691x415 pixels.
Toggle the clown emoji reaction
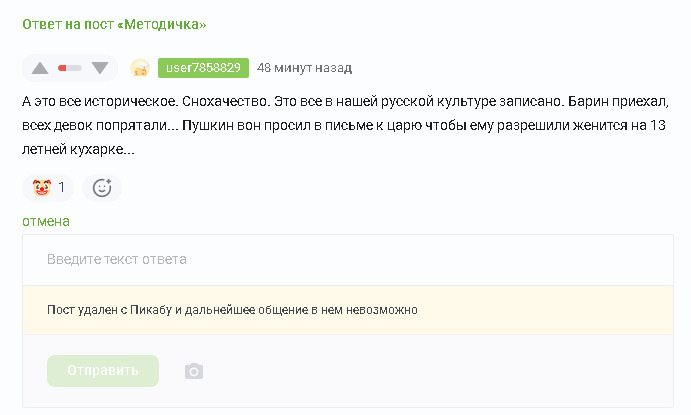coord(42,187)
